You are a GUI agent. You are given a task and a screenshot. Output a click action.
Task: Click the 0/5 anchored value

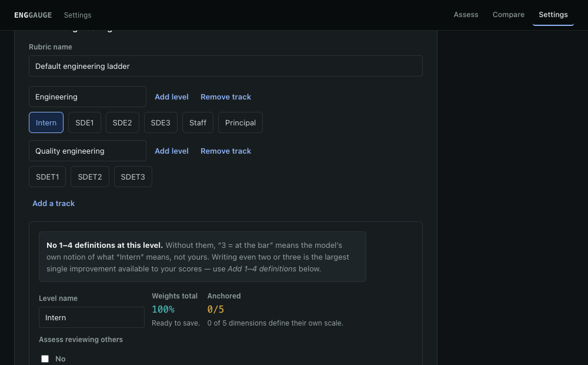216,309
